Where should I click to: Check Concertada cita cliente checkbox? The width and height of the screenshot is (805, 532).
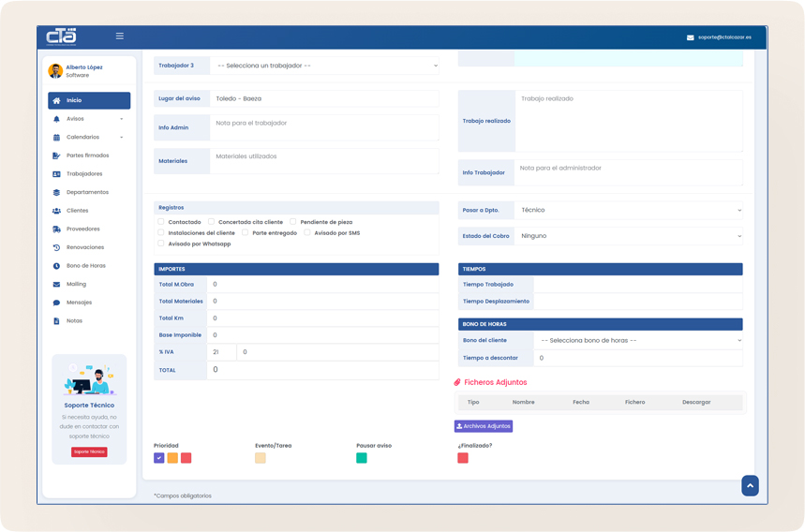211,222
